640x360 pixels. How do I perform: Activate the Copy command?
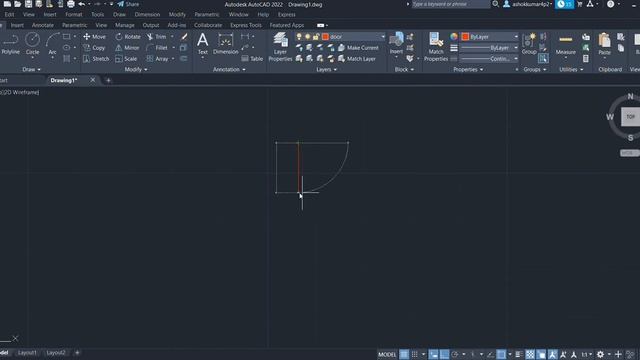click(94, 48)
